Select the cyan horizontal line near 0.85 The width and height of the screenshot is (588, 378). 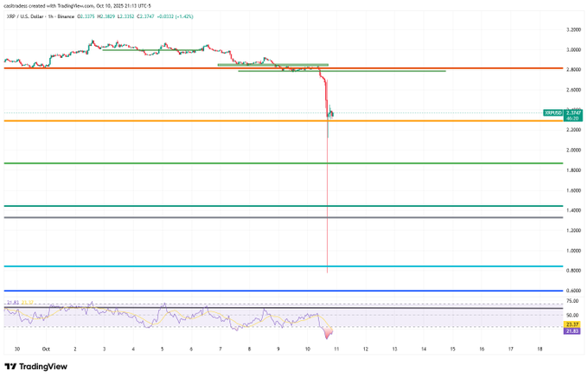coord(259,266)
